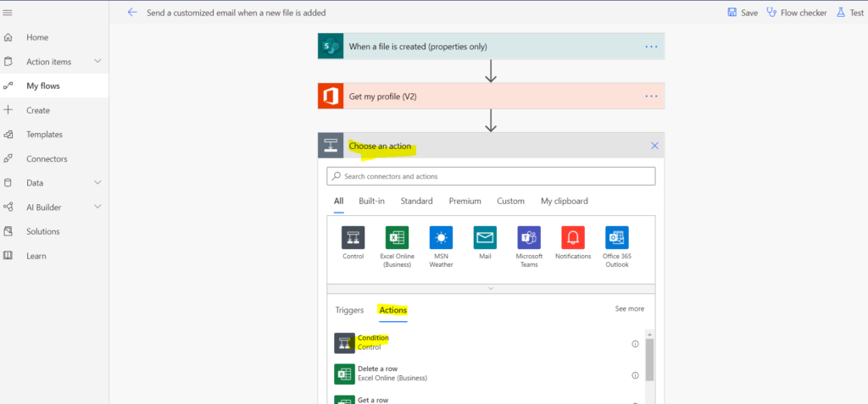Image resolution: width=868 pixels, height=404 pixels.
Task: Select the Notifications connector icon
Action: 573,238
